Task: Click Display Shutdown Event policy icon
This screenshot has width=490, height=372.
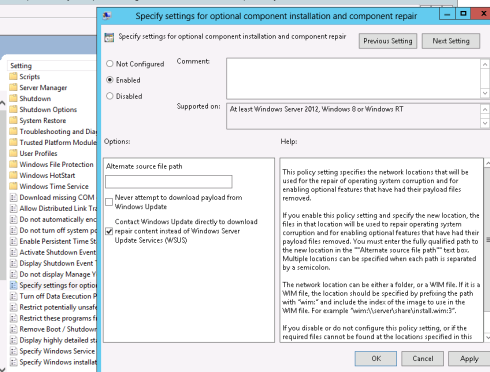Action: point(13,263)
